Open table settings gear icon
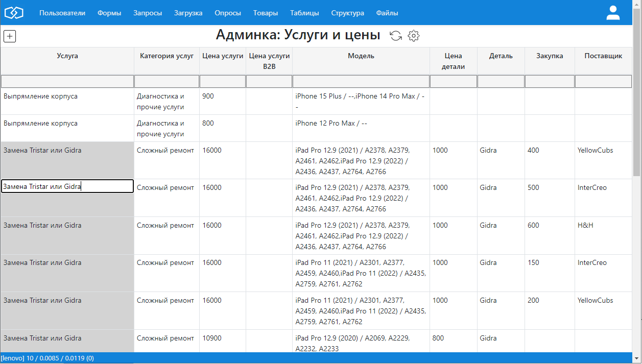 414,35
